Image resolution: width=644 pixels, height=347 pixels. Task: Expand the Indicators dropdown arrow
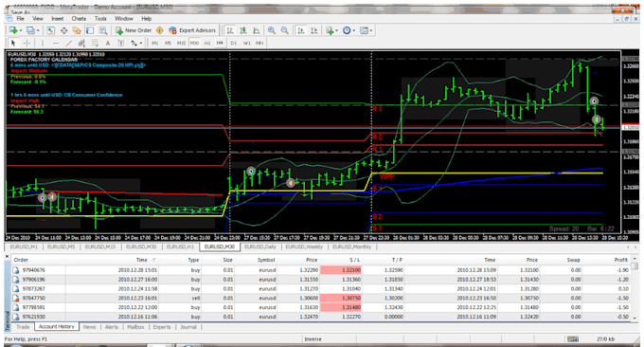(x=337, y=31)
